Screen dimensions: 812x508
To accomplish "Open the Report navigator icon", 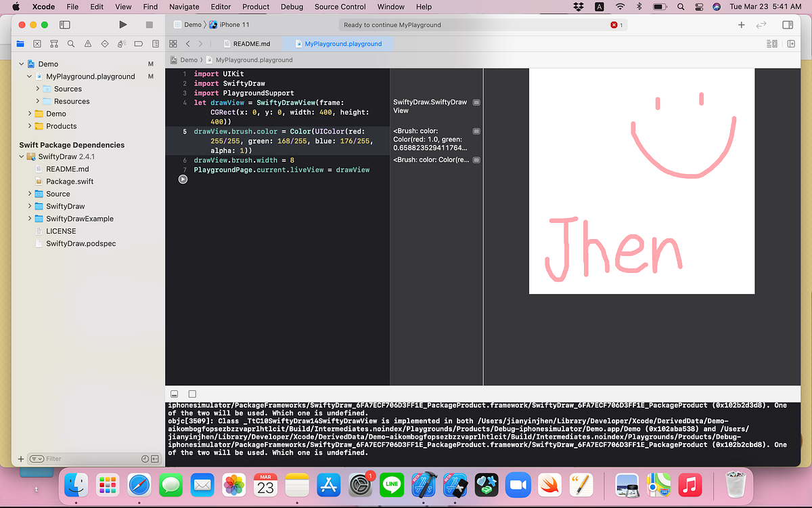I will [x=155, y=43].
